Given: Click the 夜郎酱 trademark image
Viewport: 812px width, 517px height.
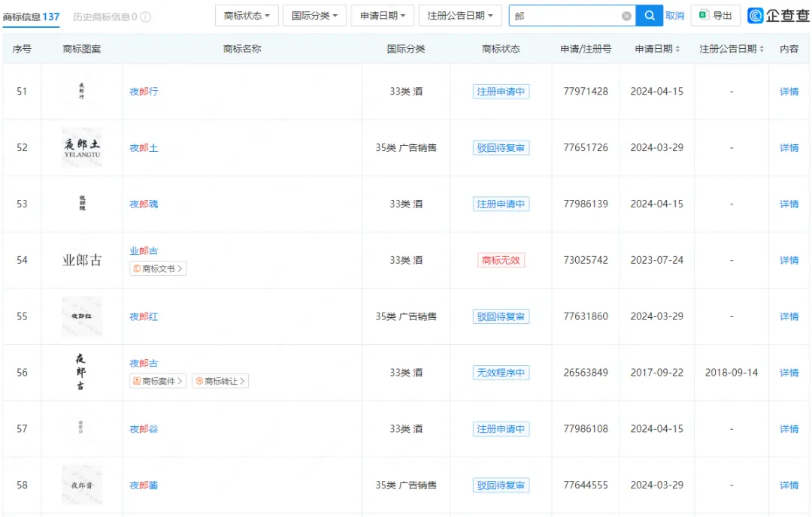Looking at the screenshot, I should [82, 485].
